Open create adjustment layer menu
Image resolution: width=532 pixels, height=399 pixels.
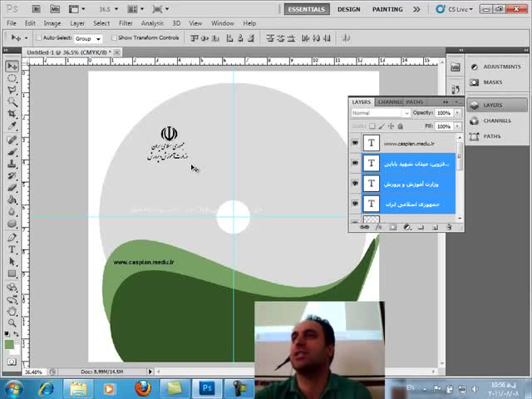407,227
